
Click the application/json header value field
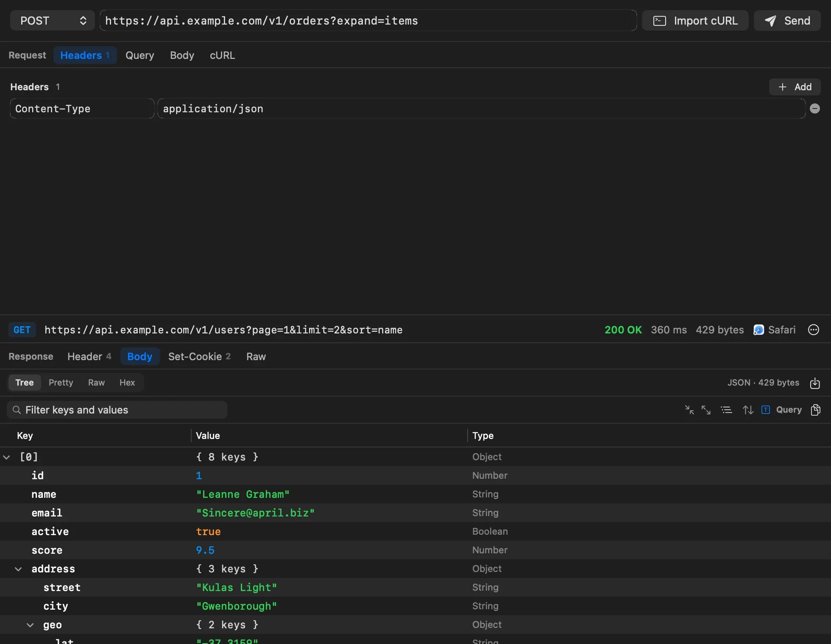(481, 108)
